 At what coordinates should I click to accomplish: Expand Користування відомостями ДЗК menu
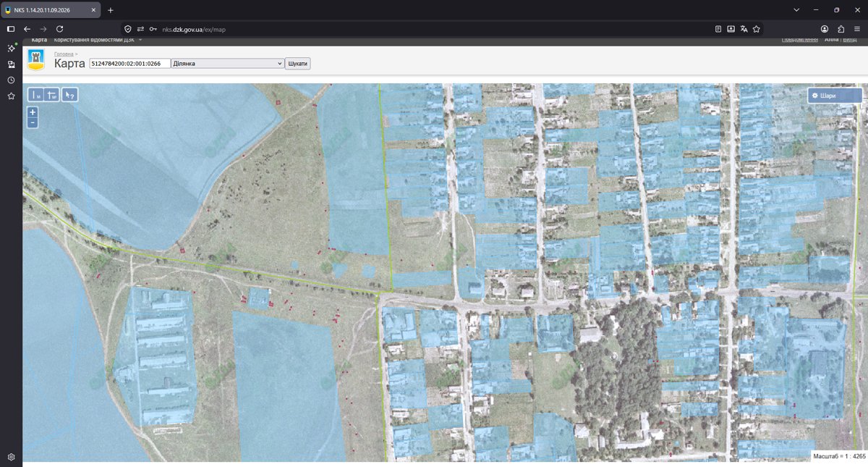tap(98, 40)
